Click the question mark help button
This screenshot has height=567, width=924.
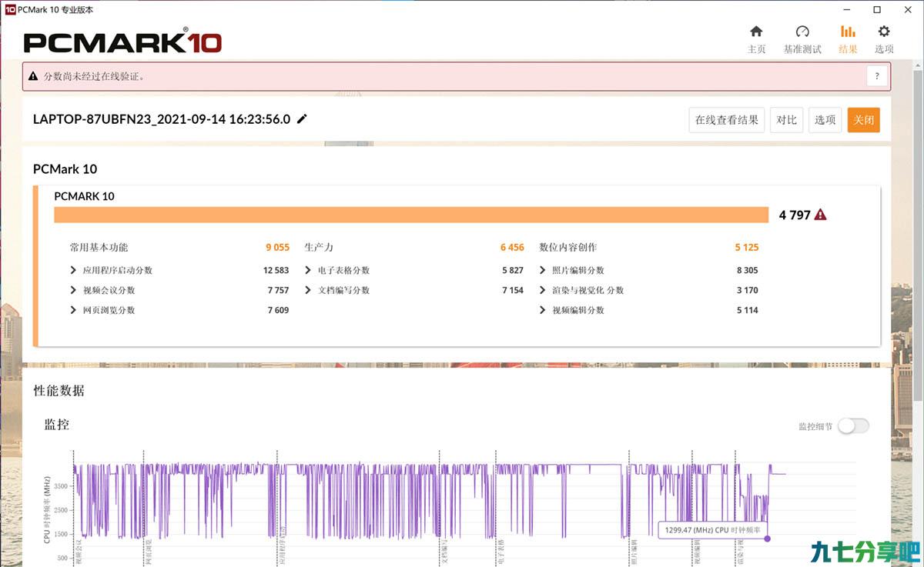tap(877, 76)
